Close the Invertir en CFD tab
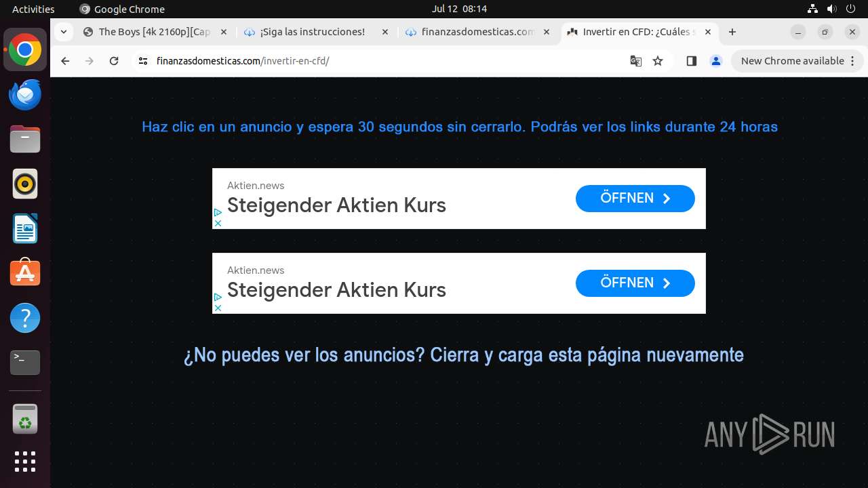 pos(708,32)
